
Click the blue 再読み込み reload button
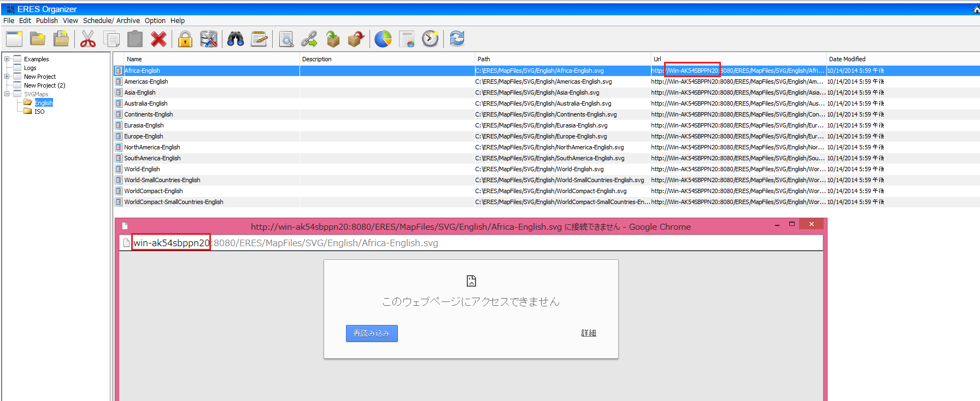372,333
